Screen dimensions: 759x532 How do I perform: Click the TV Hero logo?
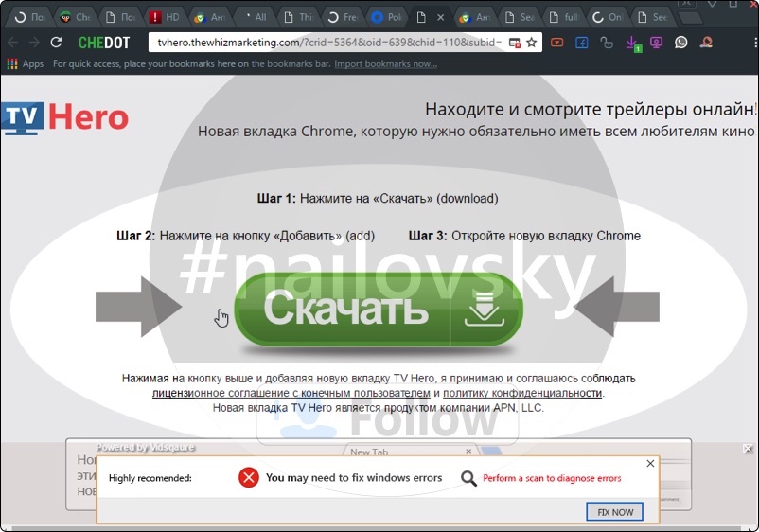coord(65,117)
